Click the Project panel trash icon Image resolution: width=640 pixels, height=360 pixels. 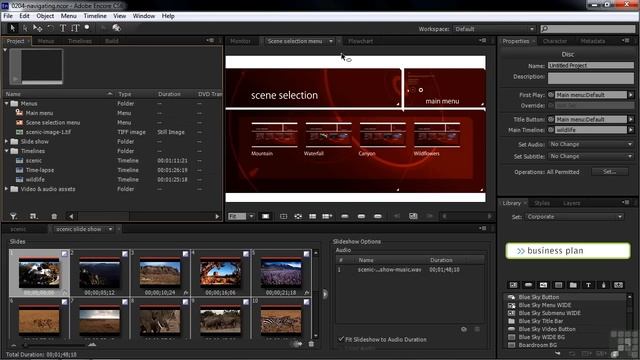tap(54, 216)
